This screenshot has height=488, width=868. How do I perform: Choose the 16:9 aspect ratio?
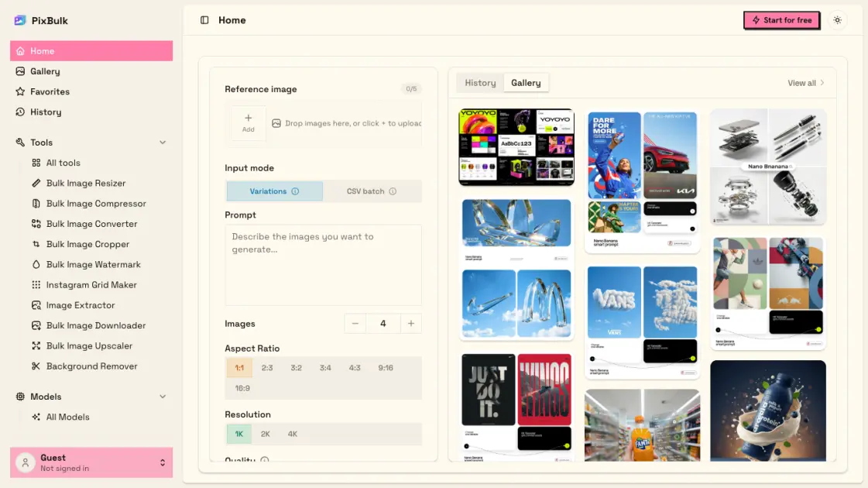pos(242,388)
